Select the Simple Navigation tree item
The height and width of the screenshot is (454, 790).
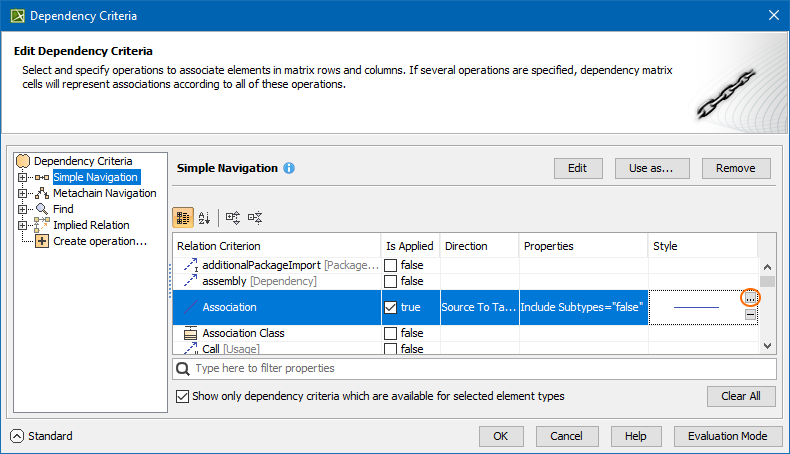[x=95, y=177]
